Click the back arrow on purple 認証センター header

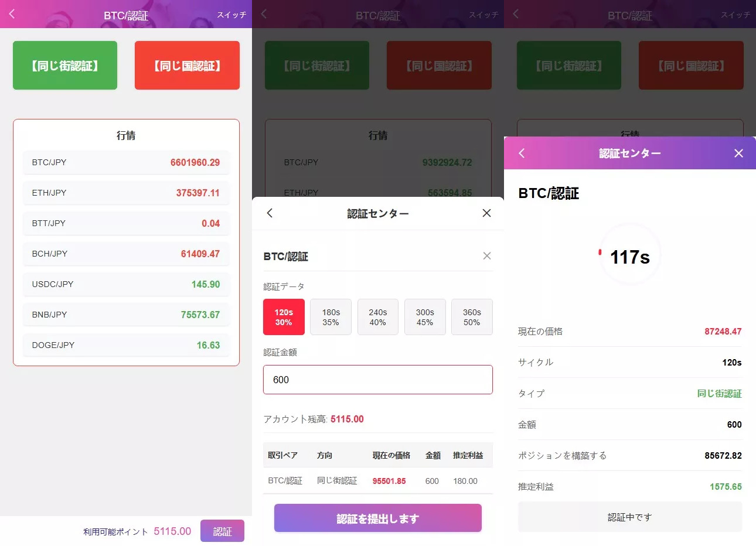point(521,153)
